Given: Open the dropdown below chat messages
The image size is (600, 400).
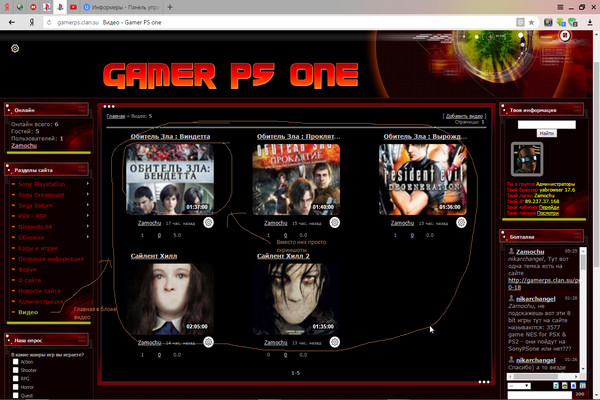Looking at the screenshot, I should pyautogui.click(x=519, y=386).
